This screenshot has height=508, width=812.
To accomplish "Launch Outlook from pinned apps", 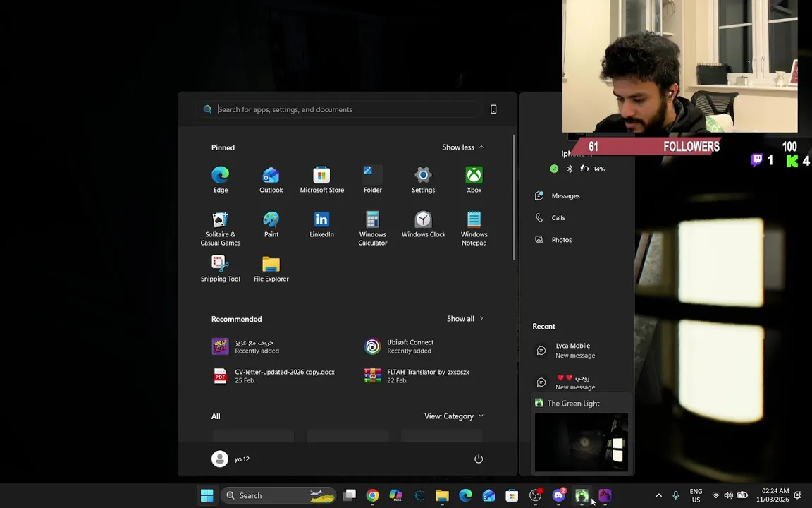I will [x=271, y=180].
